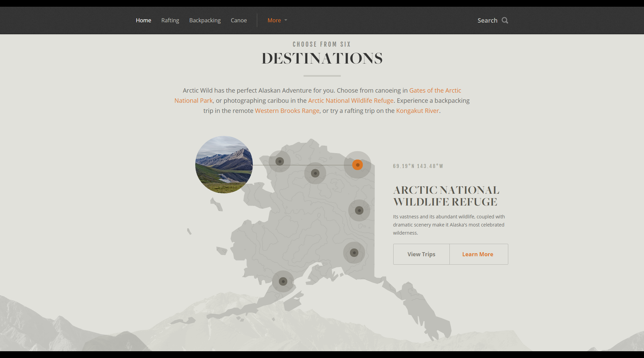This screenshot has height=358, width=644.
Task: Expand the More navigation dropdown
Action: (x=277, y=20)
